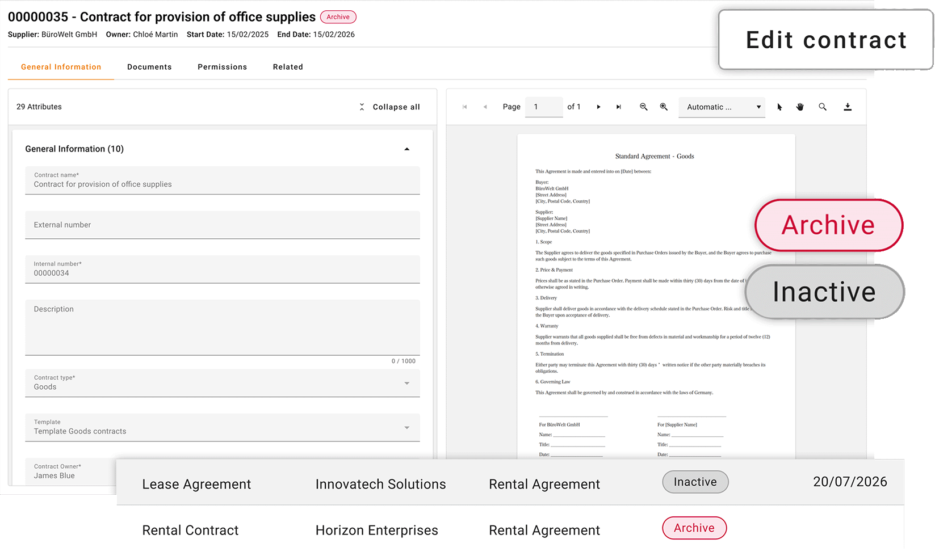The image size is (935, 560).
Task: Click the External number field
Action: pos(222,225)
